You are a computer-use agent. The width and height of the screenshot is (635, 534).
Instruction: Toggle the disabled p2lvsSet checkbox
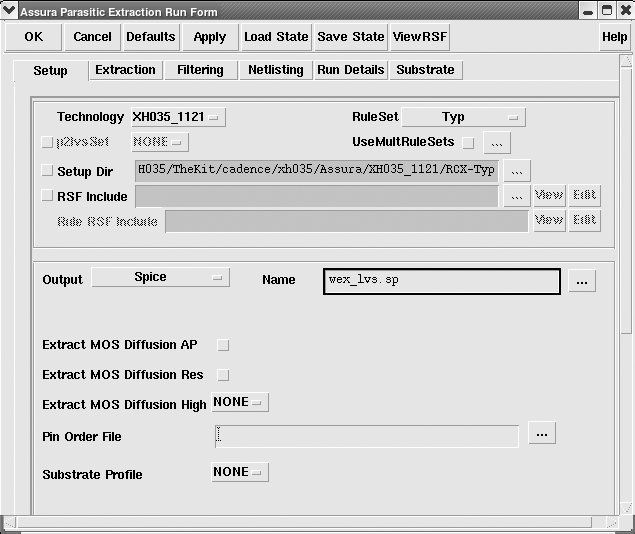pyautogui.click(x=47, y=142)
